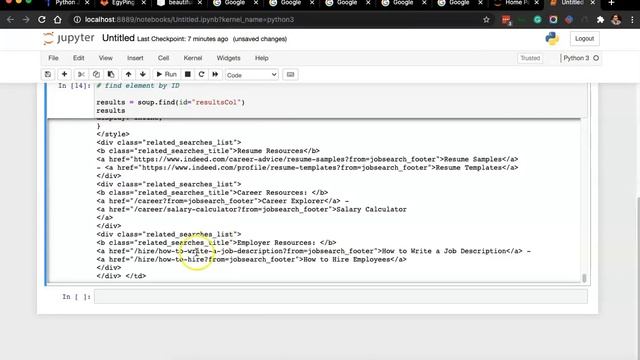This screenshot has width=640, height=360.
Task: Open the Cell menu
Action: pos(163,58)
